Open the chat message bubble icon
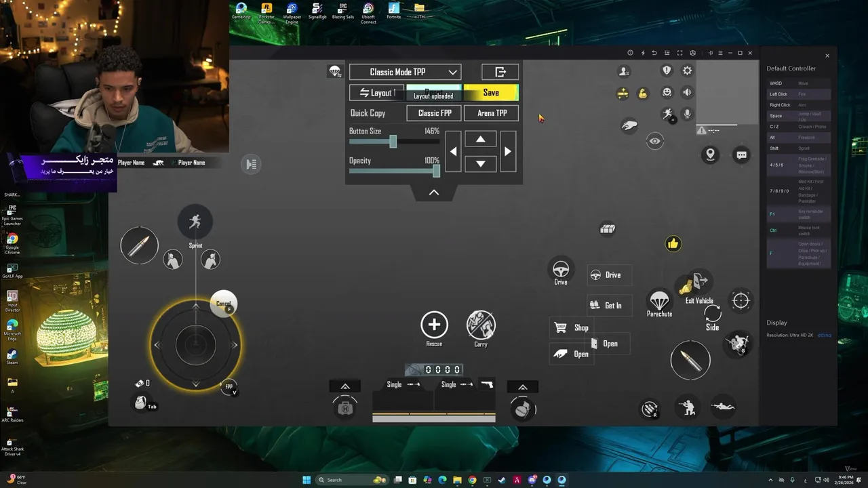The width and height of the screenshot is (868, 488). pos(741,155)
